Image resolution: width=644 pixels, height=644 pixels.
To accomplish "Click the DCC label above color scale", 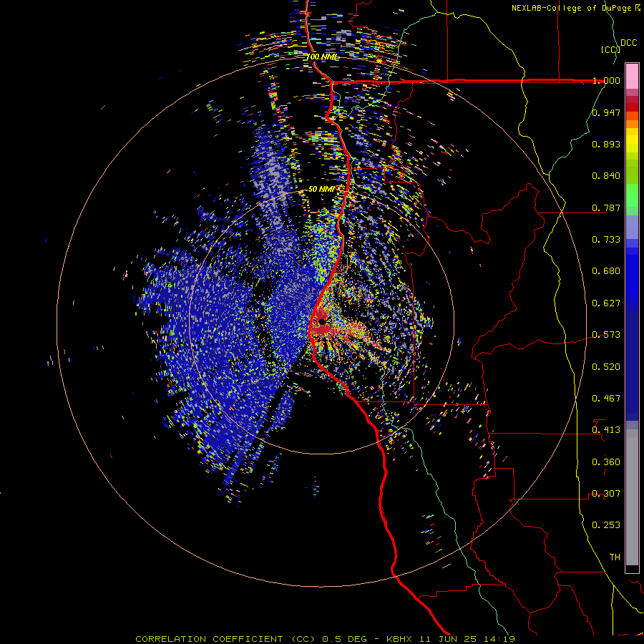I will pyautogui.click(x=628, y=43).
